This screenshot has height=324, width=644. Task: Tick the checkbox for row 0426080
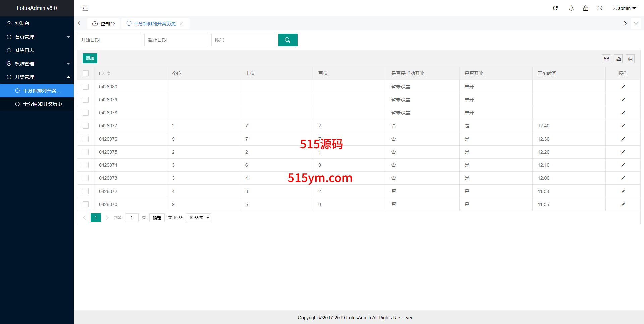pyautogui.click(x=86, y=87)
